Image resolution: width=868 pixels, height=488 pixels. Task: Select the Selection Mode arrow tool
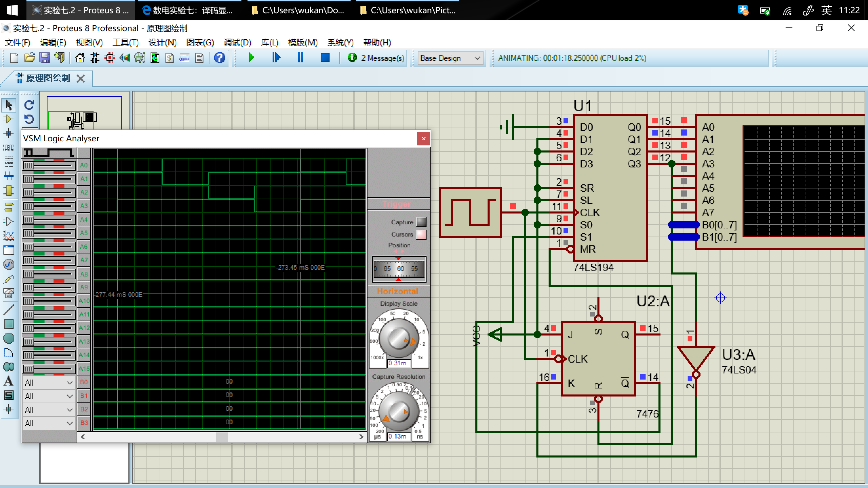pyautogui.click(x=9, y=105)
